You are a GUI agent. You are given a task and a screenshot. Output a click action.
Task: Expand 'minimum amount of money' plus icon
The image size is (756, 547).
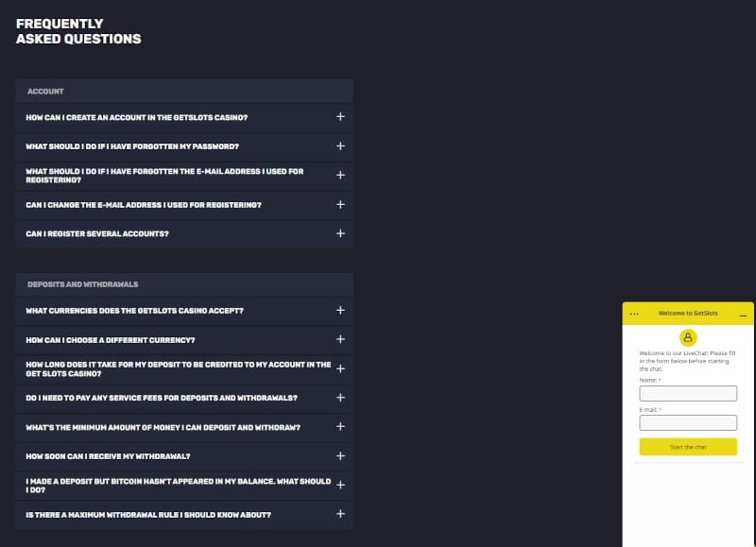pyautogui.click(x=340, y=426)
